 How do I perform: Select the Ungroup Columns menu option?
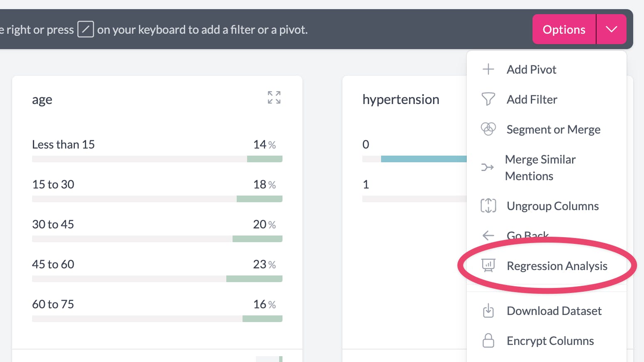(x=552, y=206)
